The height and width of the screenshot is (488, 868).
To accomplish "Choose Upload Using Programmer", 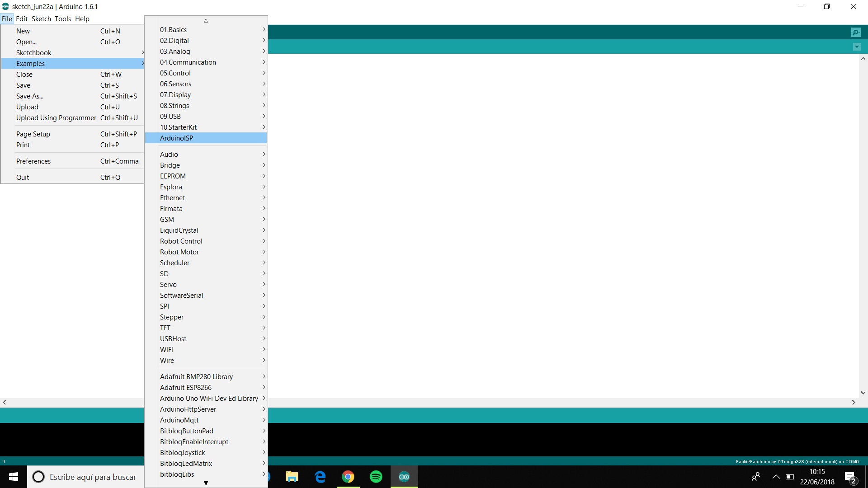I will tap(56, 118).
